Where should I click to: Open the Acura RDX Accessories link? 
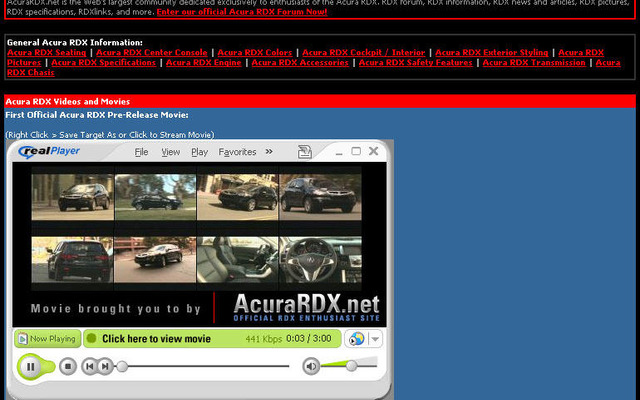(300, 62)
